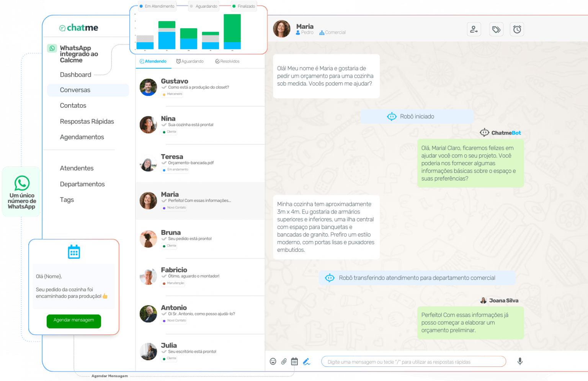
Task: Click the alarm clock schedule icon
Action: click(x=517, y=30)
